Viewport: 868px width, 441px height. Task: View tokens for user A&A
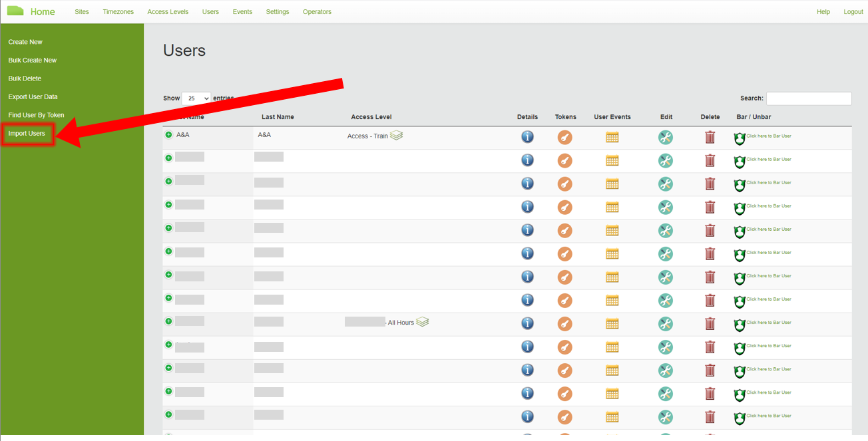click(x=564, y=136)
